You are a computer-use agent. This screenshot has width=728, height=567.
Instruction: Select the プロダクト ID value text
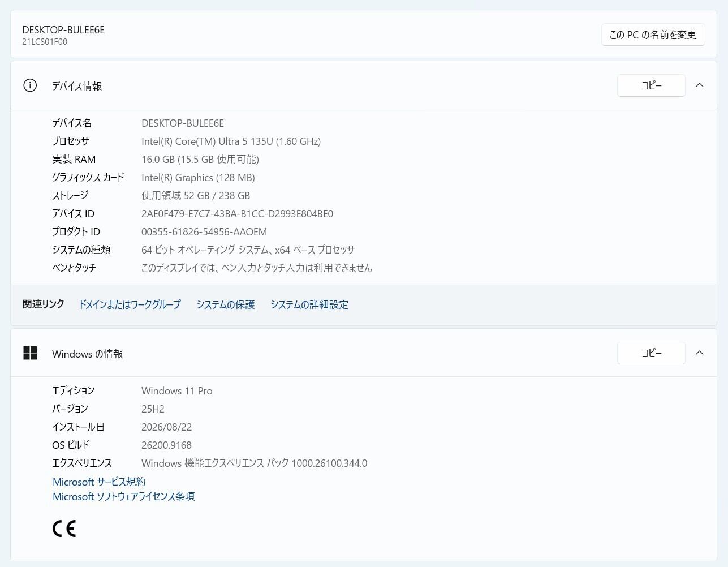204,232
